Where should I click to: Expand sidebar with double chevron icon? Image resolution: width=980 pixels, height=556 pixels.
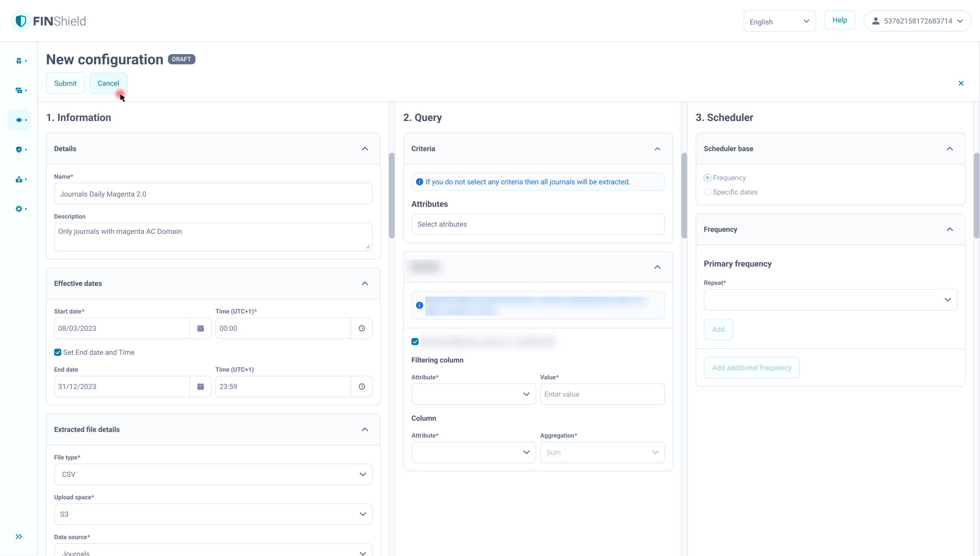(19, 537)
